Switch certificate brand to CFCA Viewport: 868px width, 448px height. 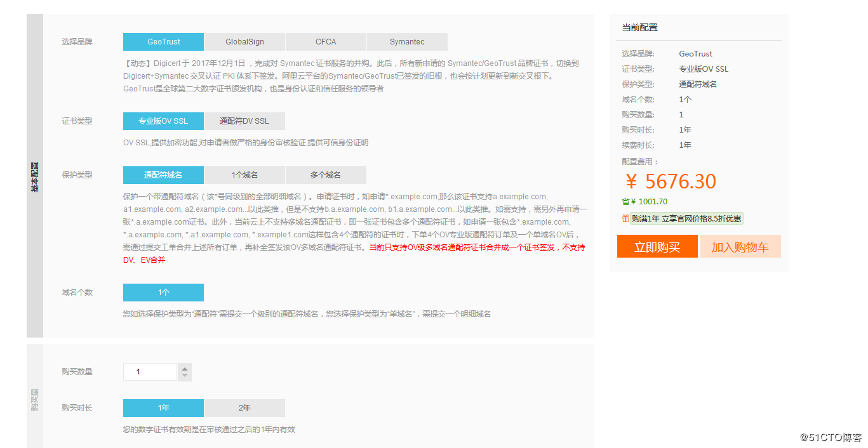[x=326, y=41]
